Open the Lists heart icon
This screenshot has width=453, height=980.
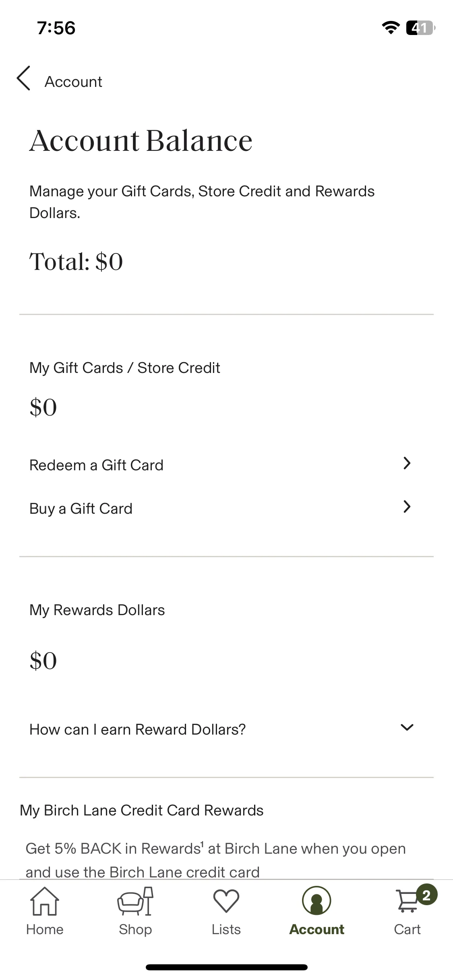(x=226, y=901)
